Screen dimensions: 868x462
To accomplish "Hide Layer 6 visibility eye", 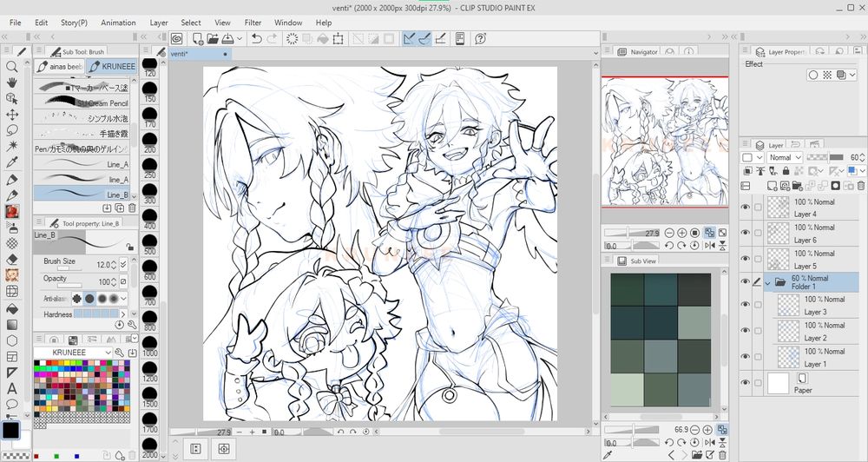I will pyautogui.click(x=745, y=233).
